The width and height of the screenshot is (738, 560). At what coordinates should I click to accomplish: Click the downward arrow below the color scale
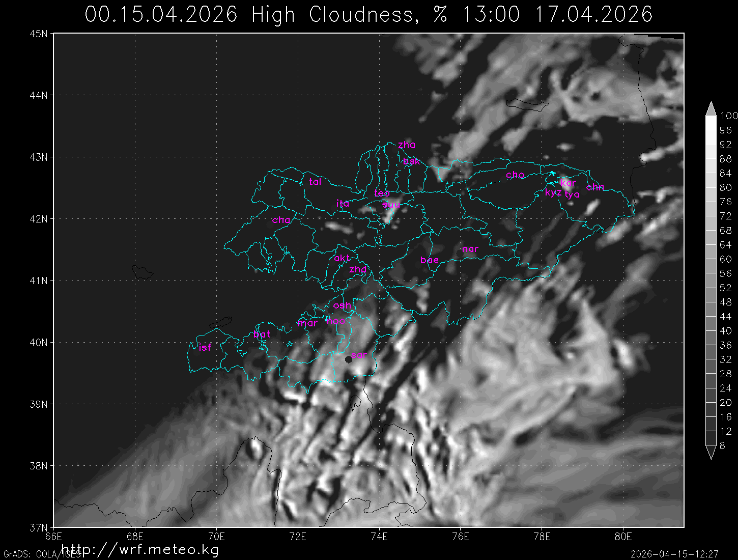pyautogui.click(x=711, y=452)
